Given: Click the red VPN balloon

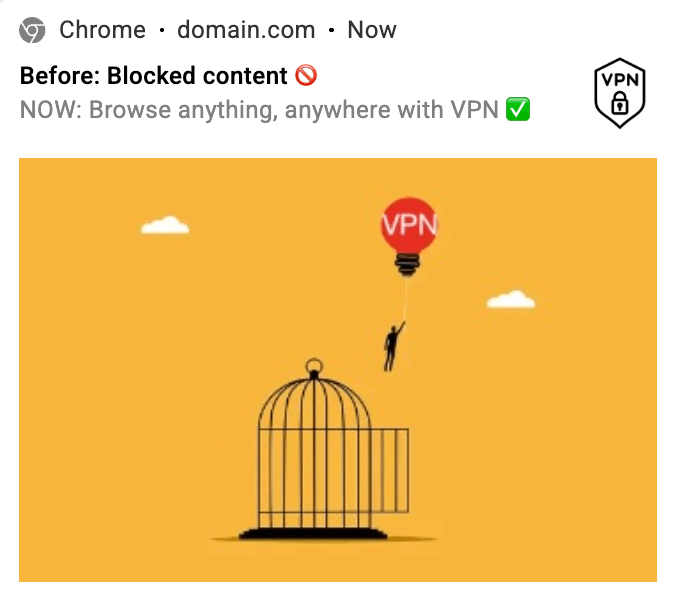Looking at the screenshot, I should (409, 225).
